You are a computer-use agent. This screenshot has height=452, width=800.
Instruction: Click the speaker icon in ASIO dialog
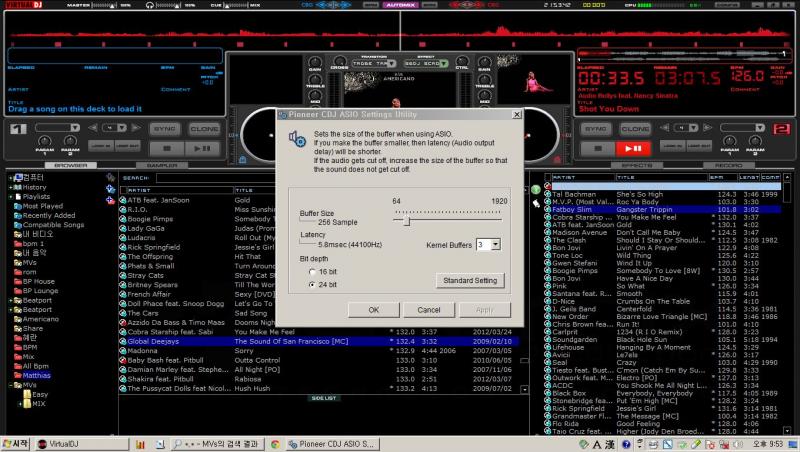[x=297, y=139]
